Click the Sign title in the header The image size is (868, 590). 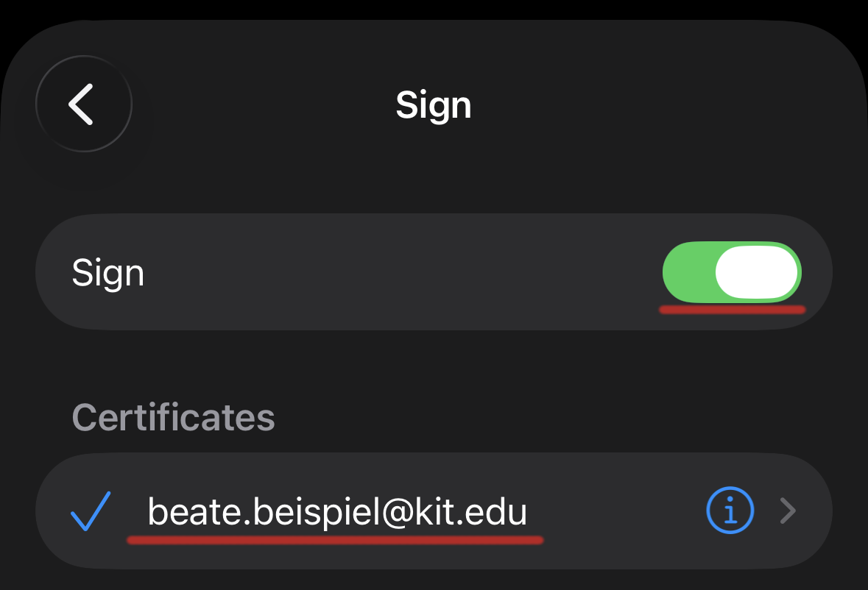[434, 105]
